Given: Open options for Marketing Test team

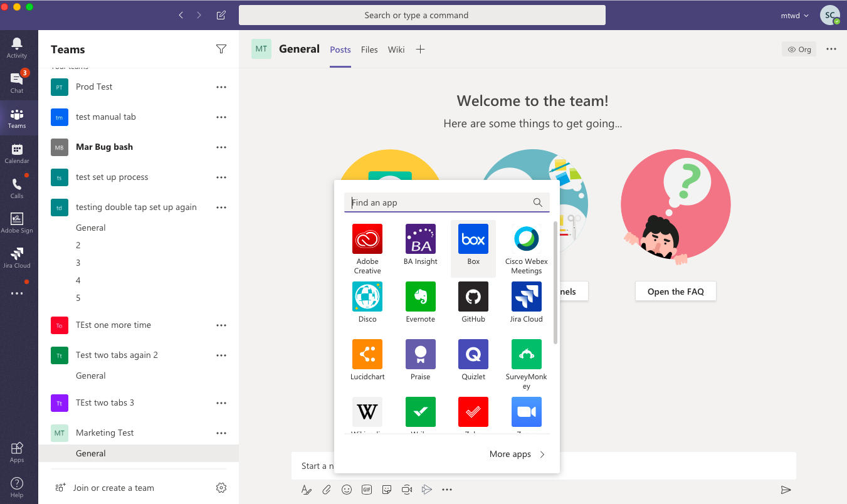Looking at the screenshot, I should pyautogui.click(x=221, y=433).
